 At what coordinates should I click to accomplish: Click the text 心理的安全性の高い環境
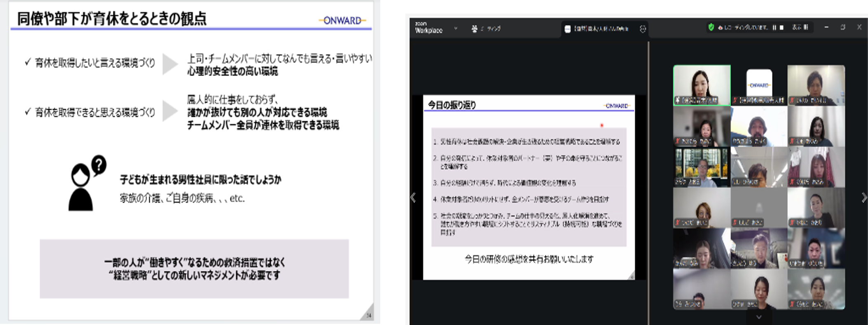(233, 71)
